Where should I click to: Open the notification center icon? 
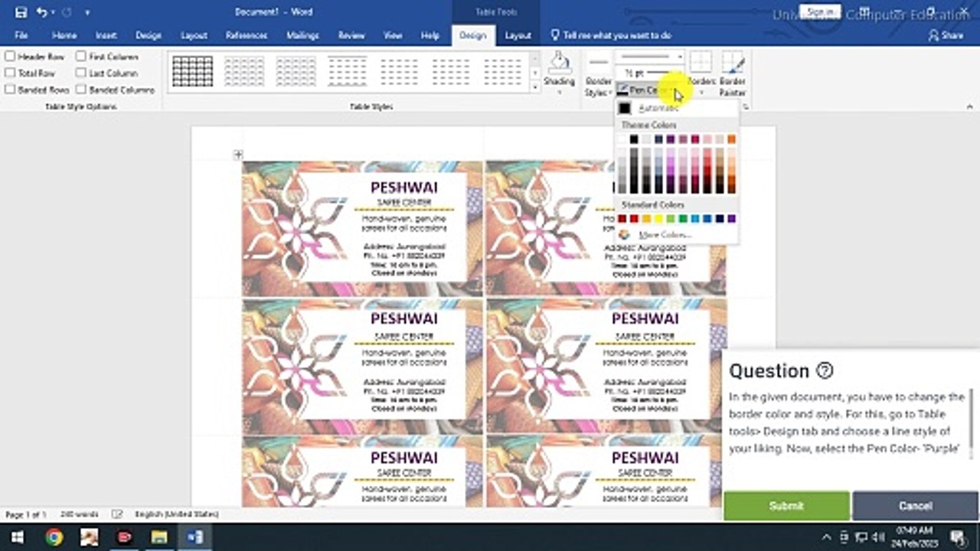[x=959, y=537]
